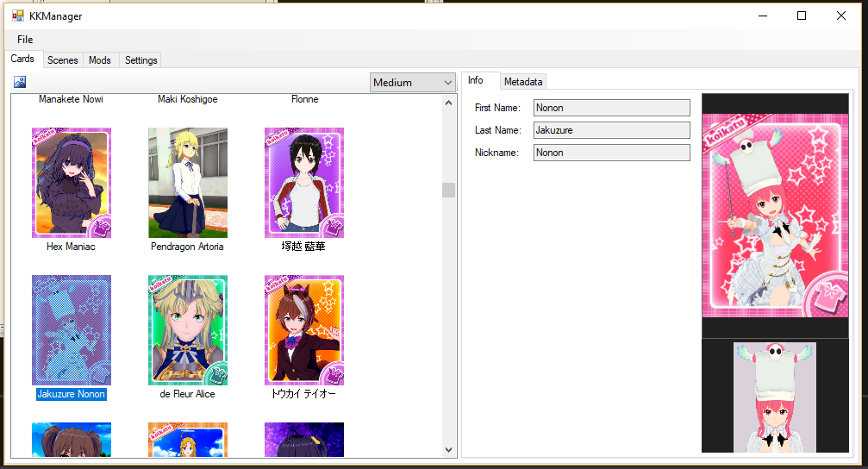Image resolution: width=868 pixels, height=469 pixels.
Task: Click the Manakete Nowi card label
Action: tap(71, 99)
